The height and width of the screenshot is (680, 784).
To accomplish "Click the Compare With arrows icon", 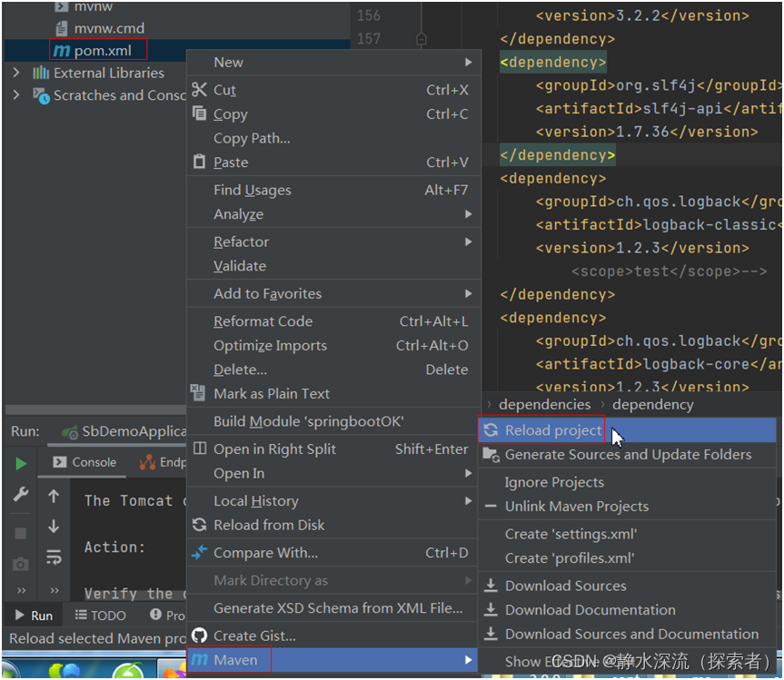I will pos(199,552).
